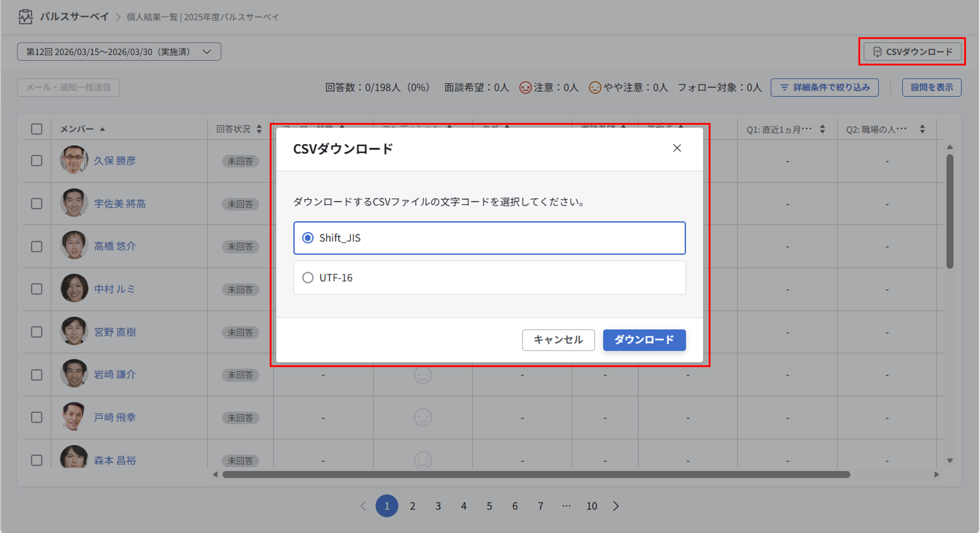
Task: Open 高橋 悠介 member link
Action: click(x=115, y=246)
